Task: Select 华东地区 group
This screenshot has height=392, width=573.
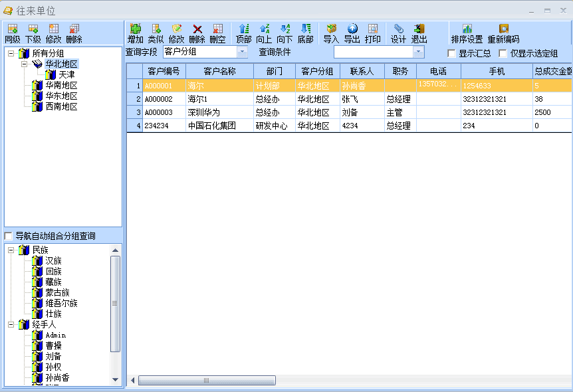Action: click(61, 96)
